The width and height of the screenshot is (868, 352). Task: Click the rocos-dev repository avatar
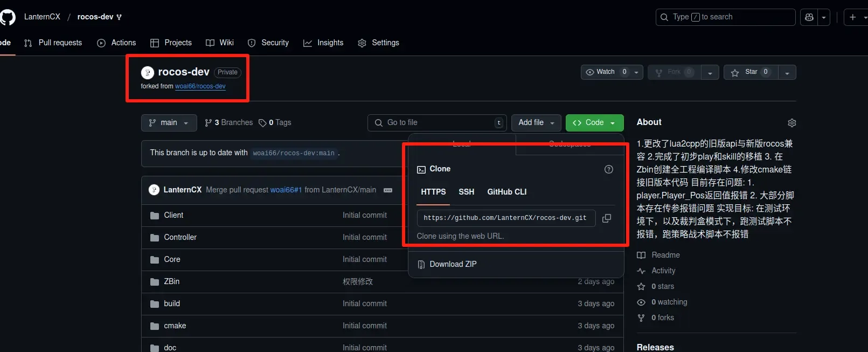[x=147, y=72]
